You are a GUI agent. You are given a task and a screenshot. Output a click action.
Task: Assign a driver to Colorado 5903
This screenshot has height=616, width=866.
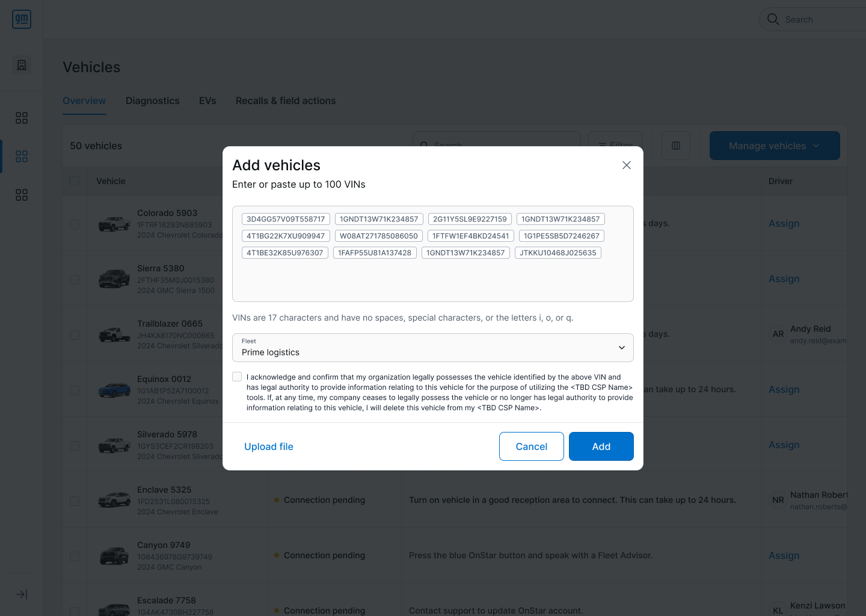click(784, 223)
